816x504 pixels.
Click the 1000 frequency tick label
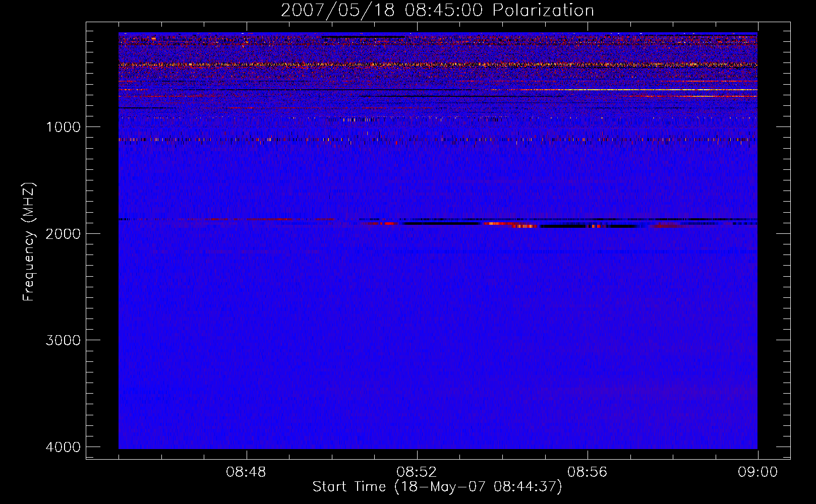64,127
